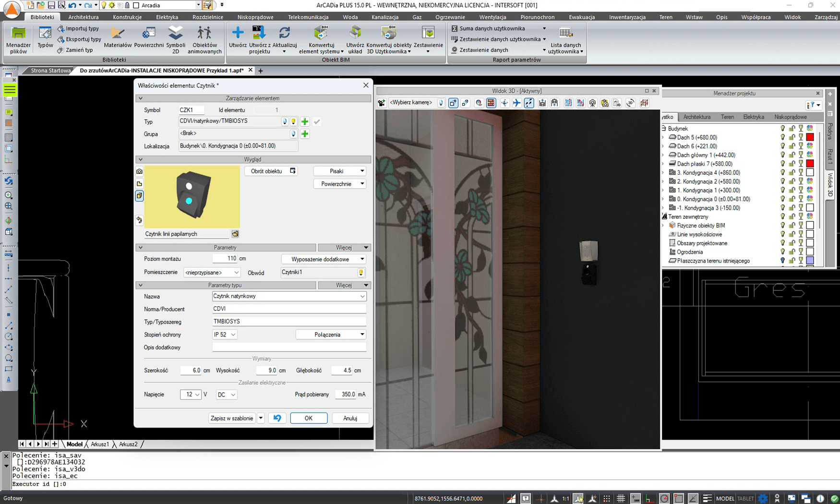Click Utwórz układ icon

[x=355, y=40]
